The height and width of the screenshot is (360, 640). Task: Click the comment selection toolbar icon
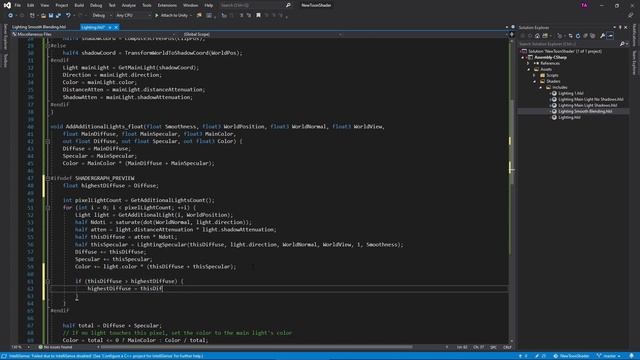[241, 16]
